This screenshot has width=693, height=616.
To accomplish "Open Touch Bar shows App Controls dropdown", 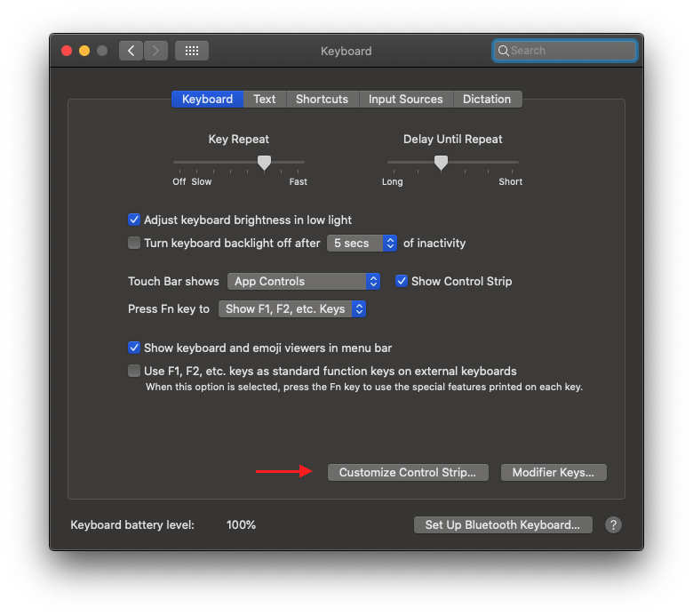I will point(304,281).
